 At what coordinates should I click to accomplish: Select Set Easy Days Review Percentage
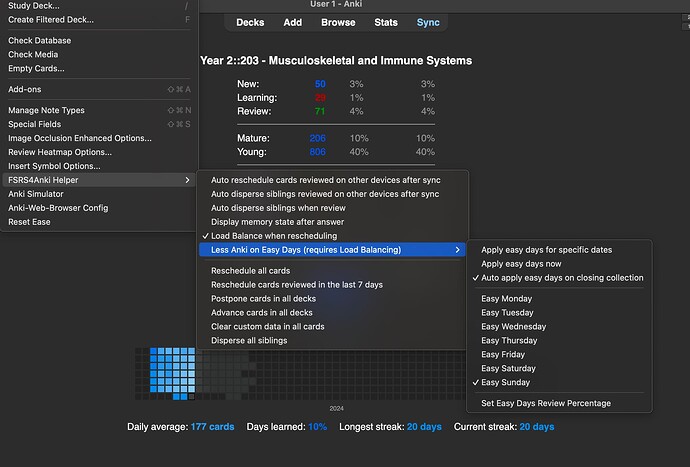(x=546, y=403)
